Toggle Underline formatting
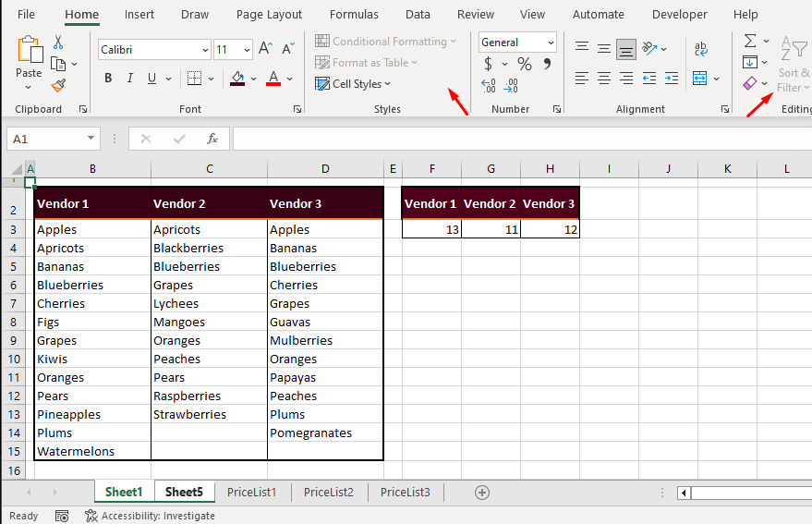The image size is (812, 524). click(151, 79)
